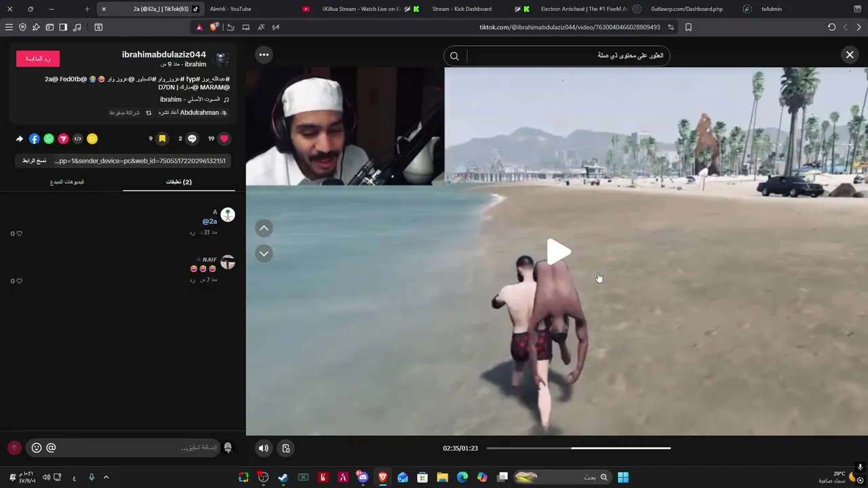Go to next video with down arrow
Viewport: 868px width, 488px height.
click(264, 253)
